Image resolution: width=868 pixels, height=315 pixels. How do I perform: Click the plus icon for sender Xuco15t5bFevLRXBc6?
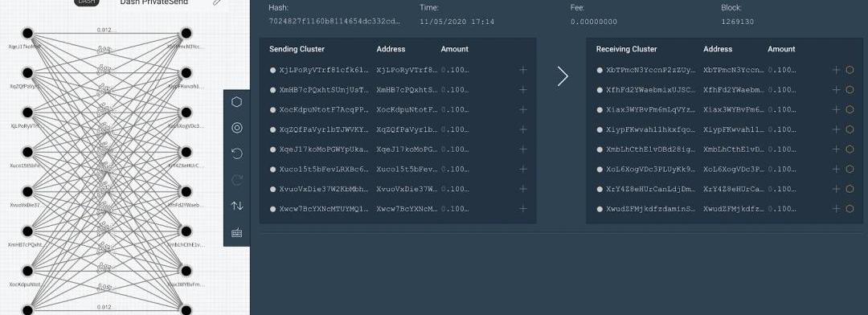click(x=522, y=170)
